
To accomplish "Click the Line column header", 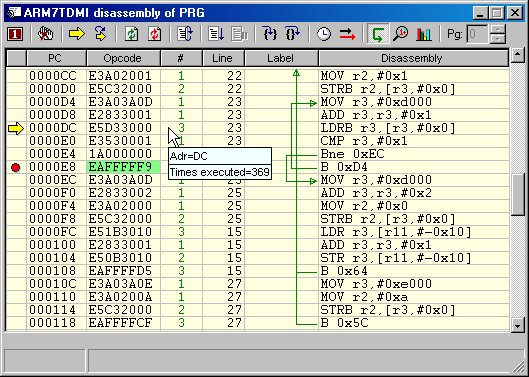I will tap(223, 58).
